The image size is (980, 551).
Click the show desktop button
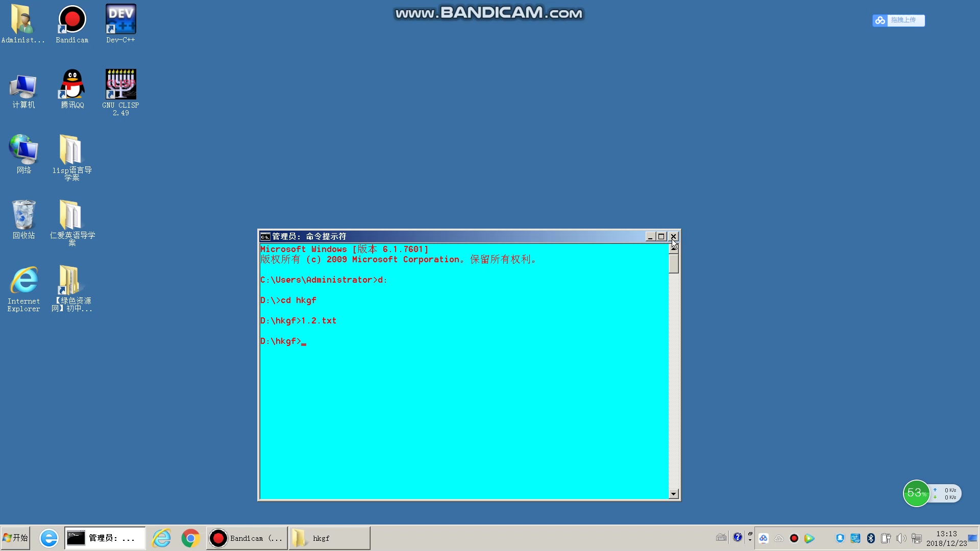[x=973, y=538]
